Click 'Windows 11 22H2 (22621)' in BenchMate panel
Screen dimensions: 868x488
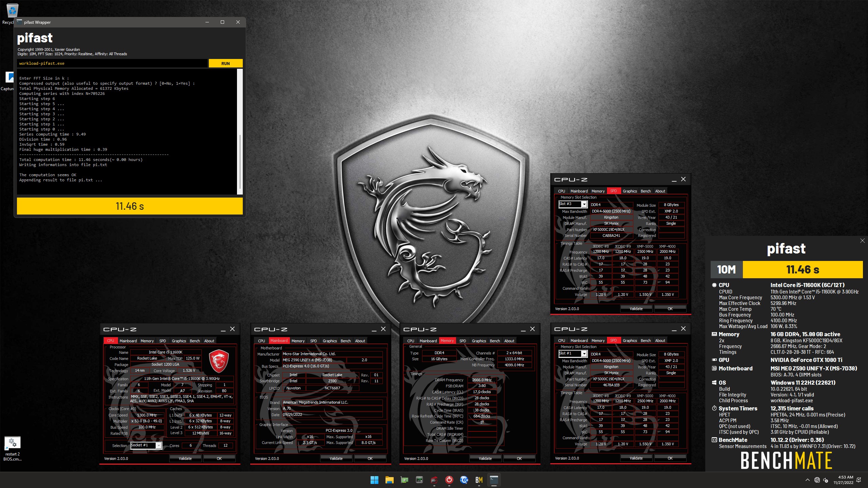(x=803, y=383)
